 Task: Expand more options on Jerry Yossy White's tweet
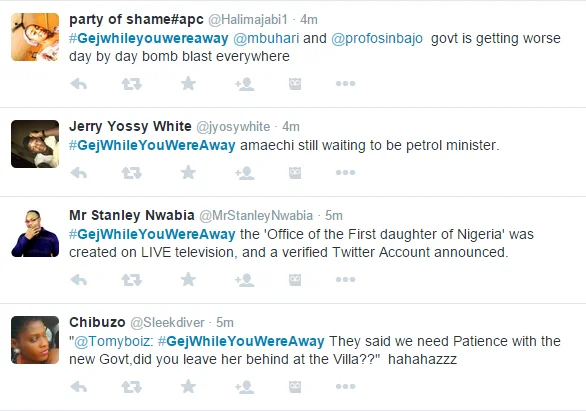pyautogui.click(x=345, y=173)
